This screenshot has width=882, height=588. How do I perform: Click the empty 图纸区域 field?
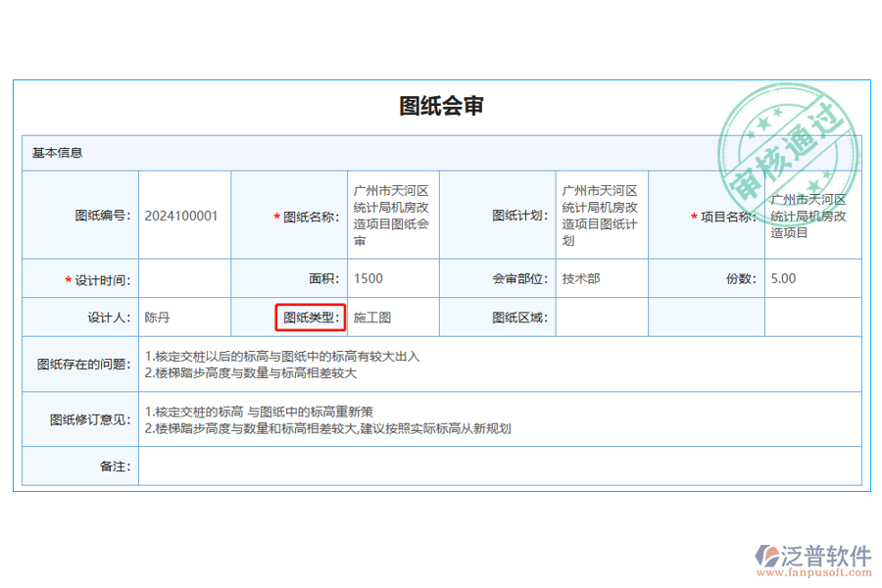click(601, 318)
